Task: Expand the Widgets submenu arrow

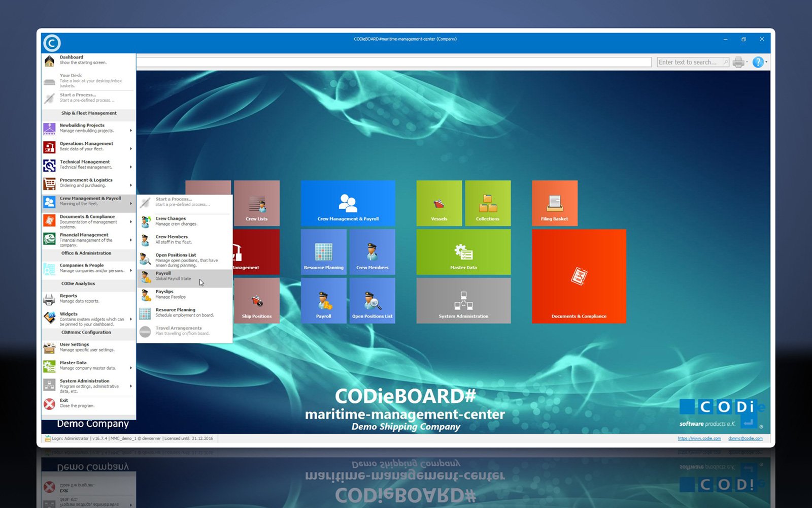Action: pos(131,320)
